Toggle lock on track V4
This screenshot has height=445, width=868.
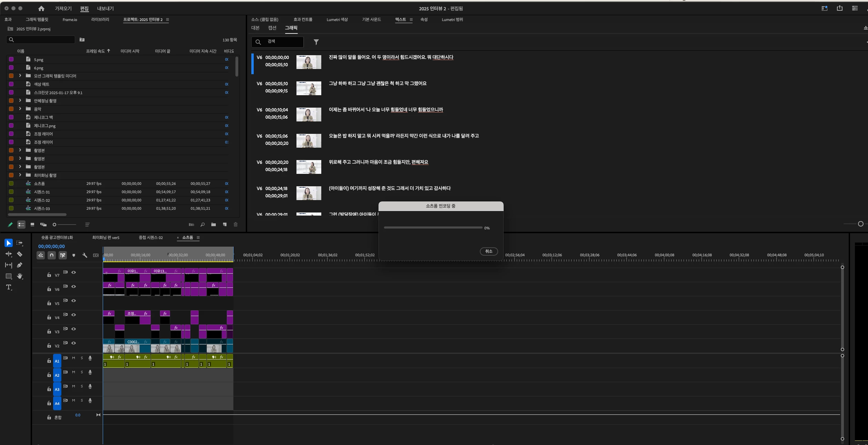pos(49,317)
